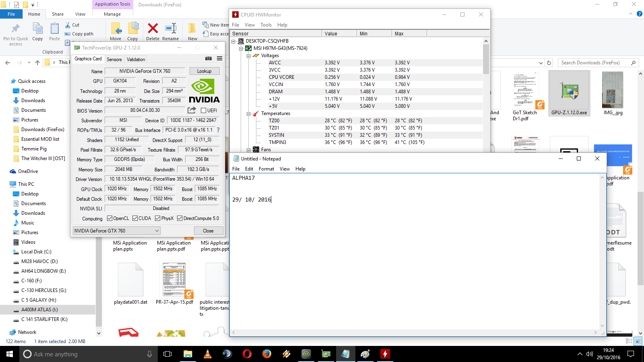
Task: Click the Move to icon in ribbon
Action: point(116,29)
